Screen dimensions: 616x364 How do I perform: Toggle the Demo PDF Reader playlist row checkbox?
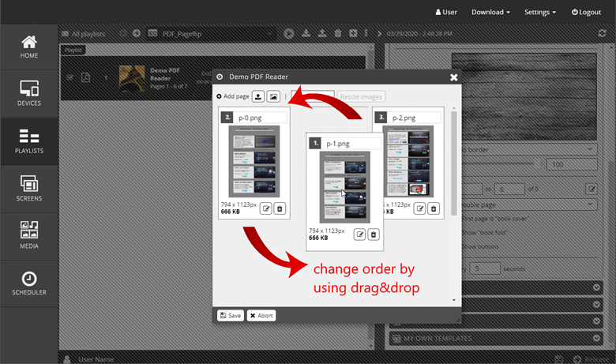[70, 77]
